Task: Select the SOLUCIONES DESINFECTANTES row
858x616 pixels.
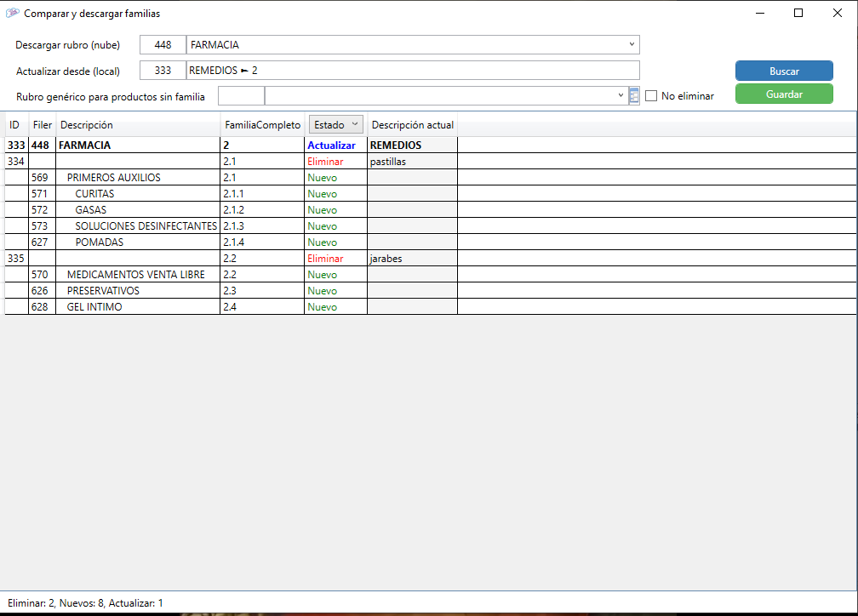Action: pyautogui.click(x=146, y=226)
